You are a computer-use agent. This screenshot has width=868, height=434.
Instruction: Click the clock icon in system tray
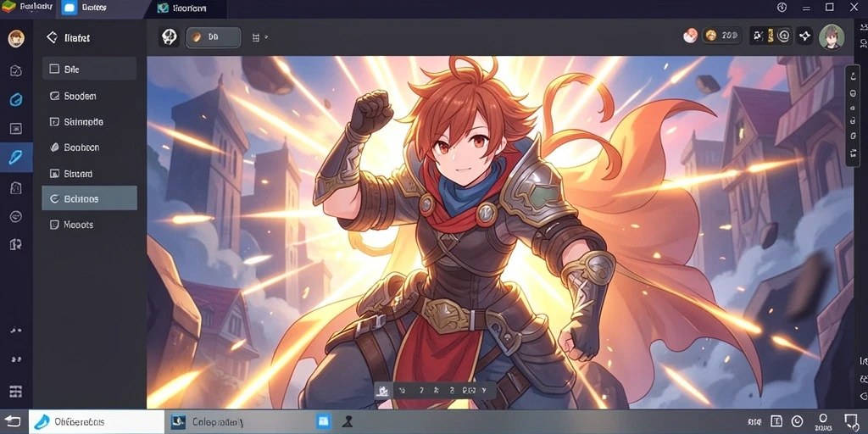coord(797,421)
